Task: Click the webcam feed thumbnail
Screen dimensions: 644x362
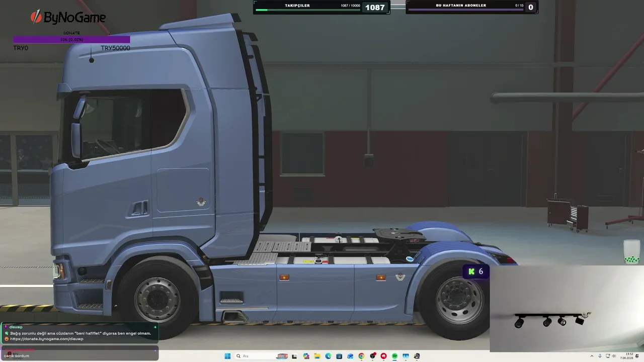Action: pyautogui.click(x=567, y=309)
